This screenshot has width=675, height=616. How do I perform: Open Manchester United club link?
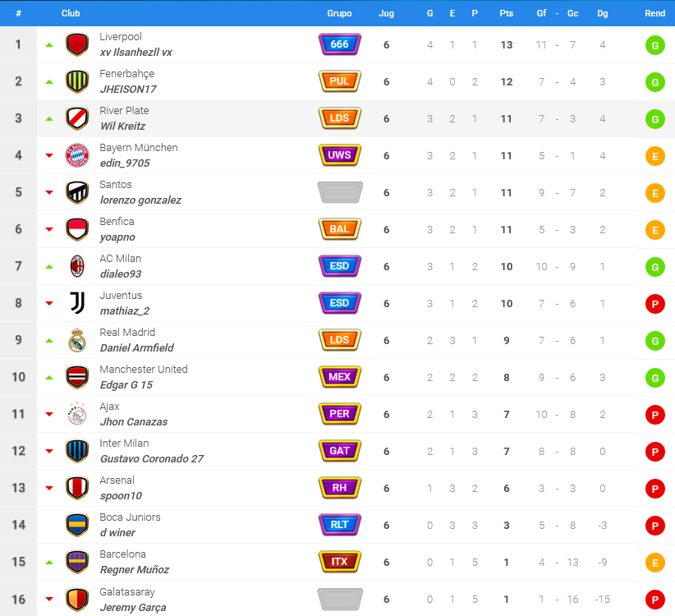coord(144,370)
